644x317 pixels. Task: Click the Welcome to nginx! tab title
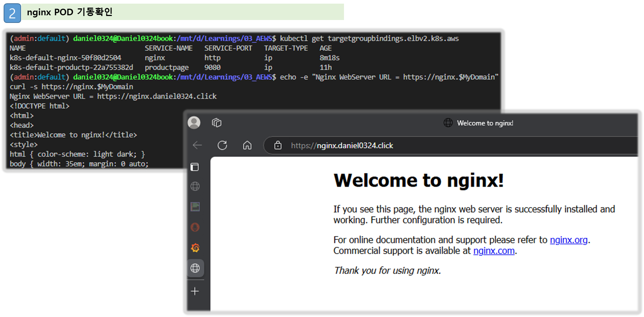[485, 123]
